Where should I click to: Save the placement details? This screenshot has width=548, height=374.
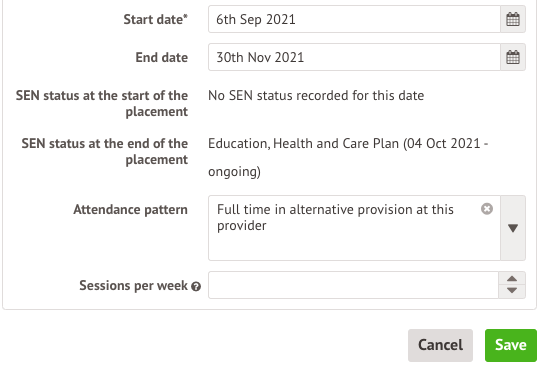[x=511, y=345]
